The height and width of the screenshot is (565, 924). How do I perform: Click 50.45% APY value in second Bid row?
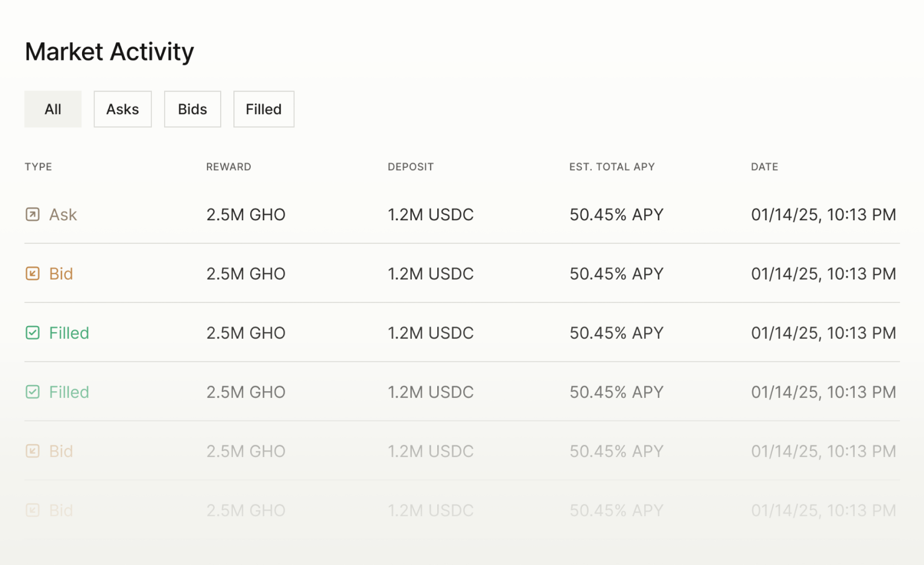coord(616,452)
